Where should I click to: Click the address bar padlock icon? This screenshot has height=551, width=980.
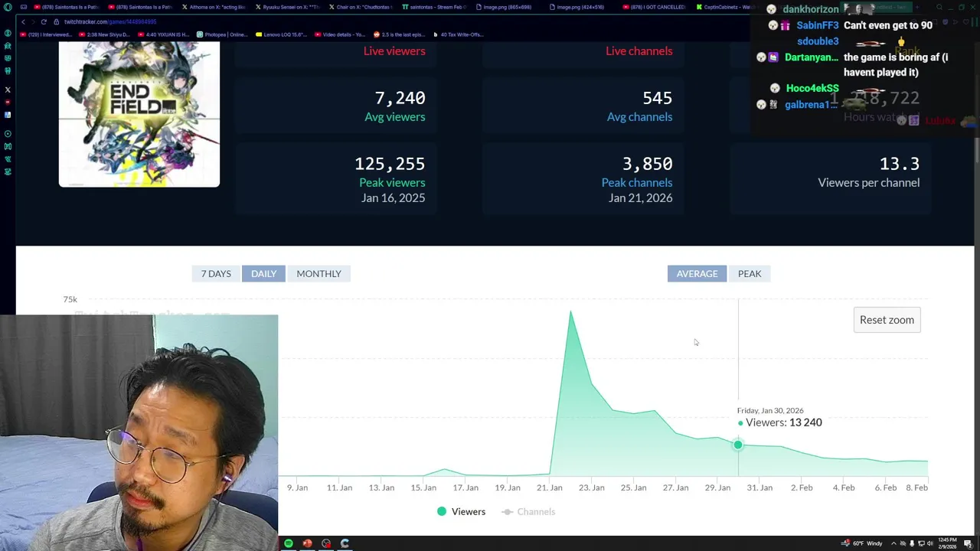pos(58,21)
